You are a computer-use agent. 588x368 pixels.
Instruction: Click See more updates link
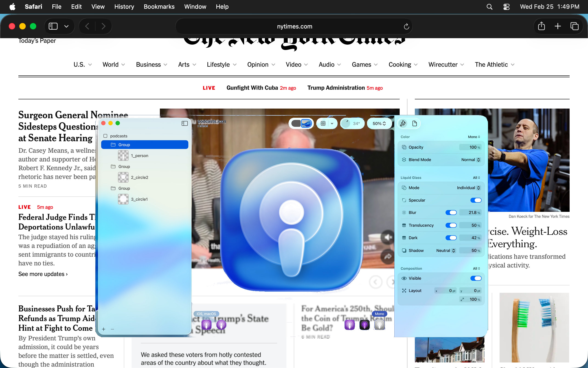43,274
